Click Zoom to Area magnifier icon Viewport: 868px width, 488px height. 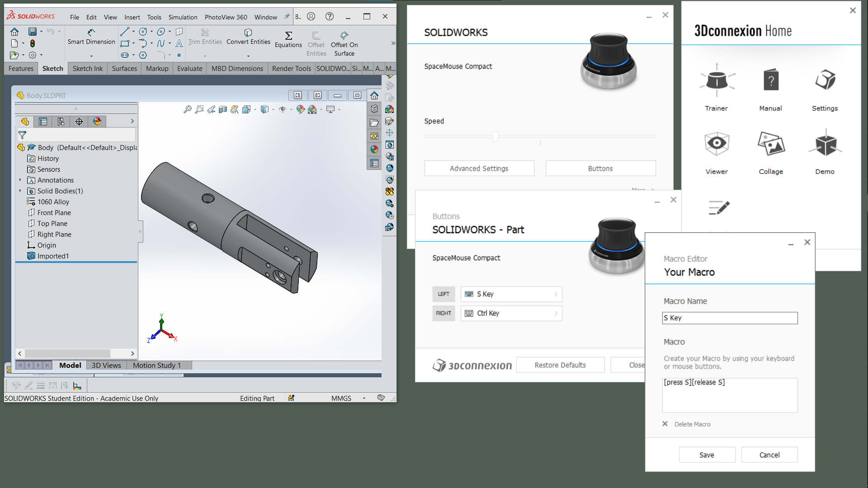pos(199,109)
